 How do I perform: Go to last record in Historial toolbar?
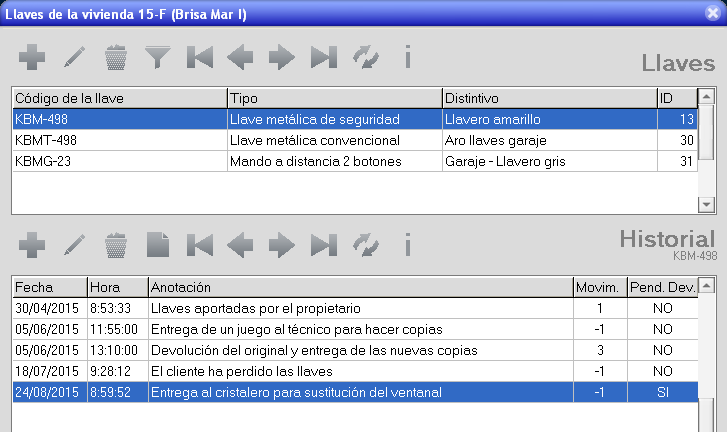(x=324, y=245)
